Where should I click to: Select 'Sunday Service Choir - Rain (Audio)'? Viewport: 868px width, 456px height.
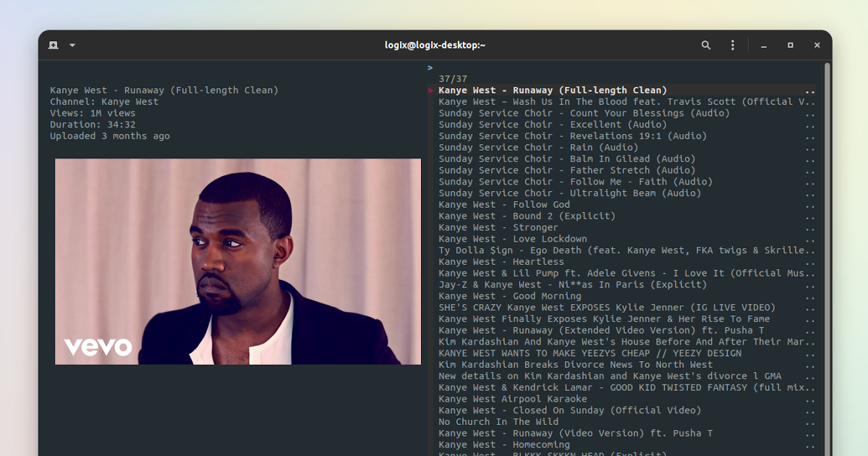[626, 148]
